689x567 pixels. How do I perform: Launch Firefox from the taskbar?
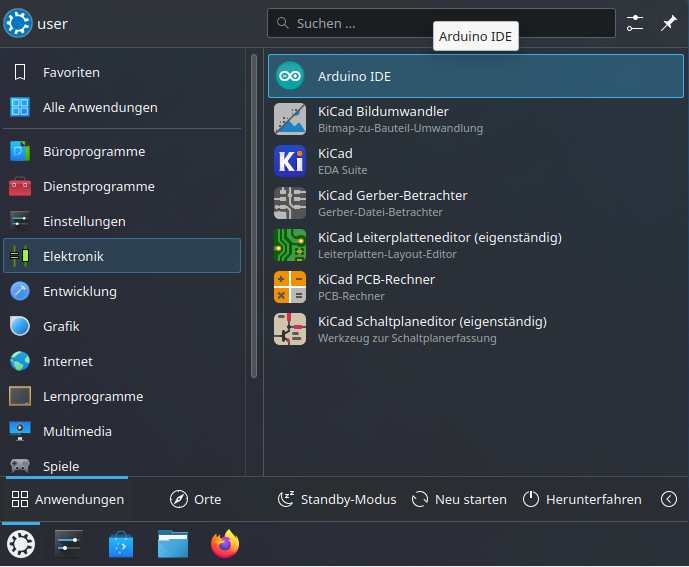click(225, 544)
